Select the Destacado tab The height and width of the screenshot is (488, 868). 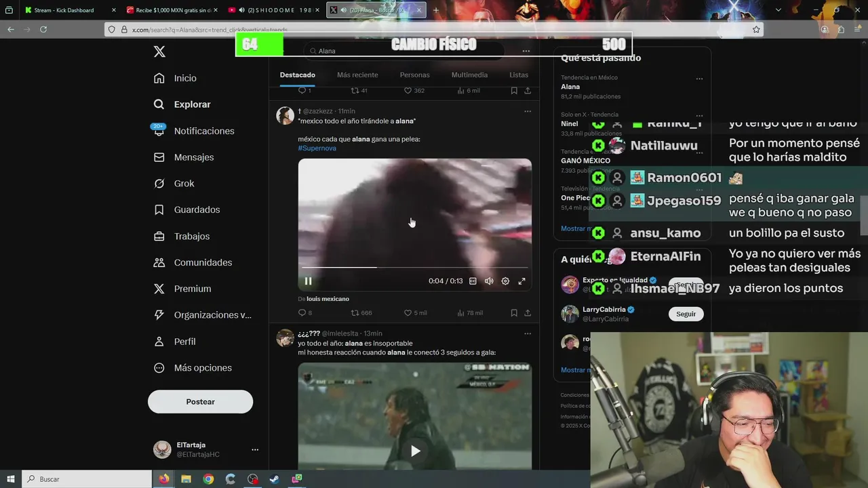(x=298, y=75)
